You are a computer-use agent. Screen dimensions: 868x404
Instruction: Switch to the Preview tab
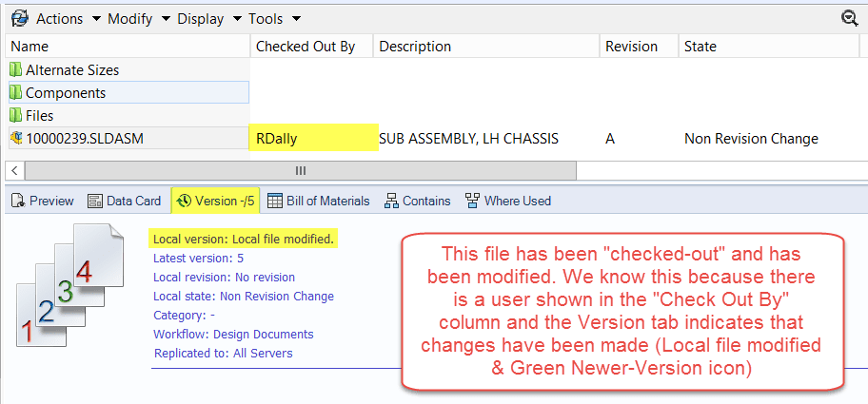42,201
